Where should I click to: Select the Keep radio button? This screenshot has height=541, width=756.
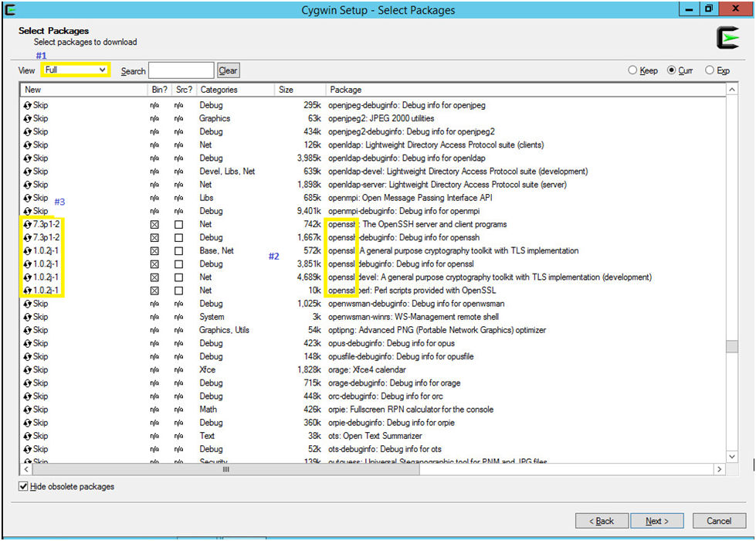632,70
